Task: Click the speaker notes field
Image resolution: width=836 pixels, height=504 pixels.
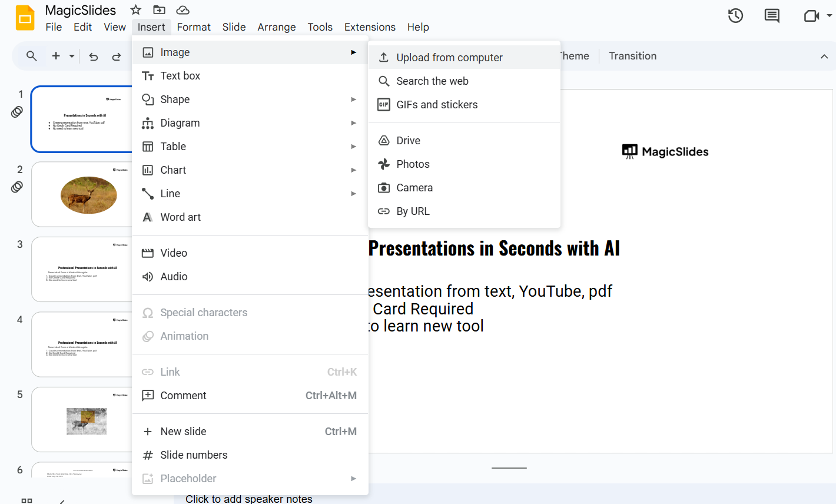Action: (x=249, y=499)
